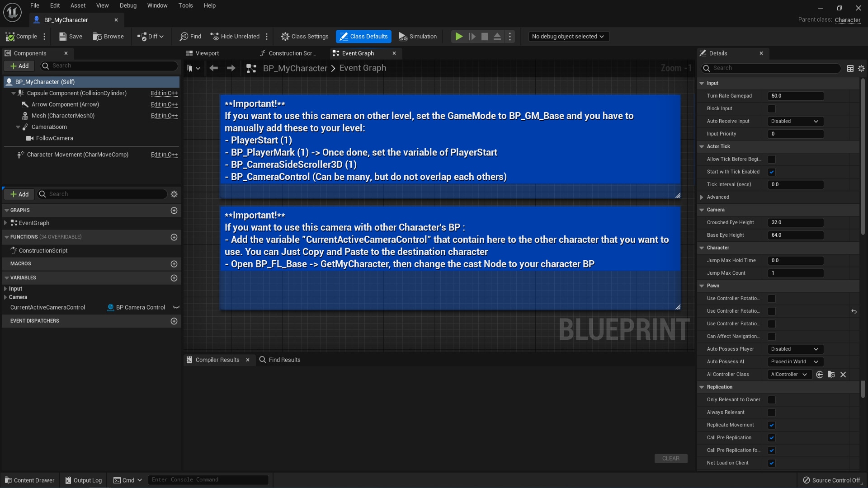This screenshot has width=868, height=488.
Task: Play the level in editor
Action: pyautogui.click(x=459, y=37)
